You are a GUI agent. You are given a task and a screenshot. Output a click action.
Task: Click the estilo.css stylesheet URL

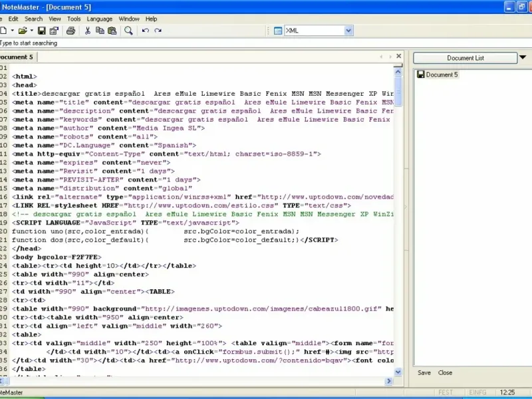201,205
